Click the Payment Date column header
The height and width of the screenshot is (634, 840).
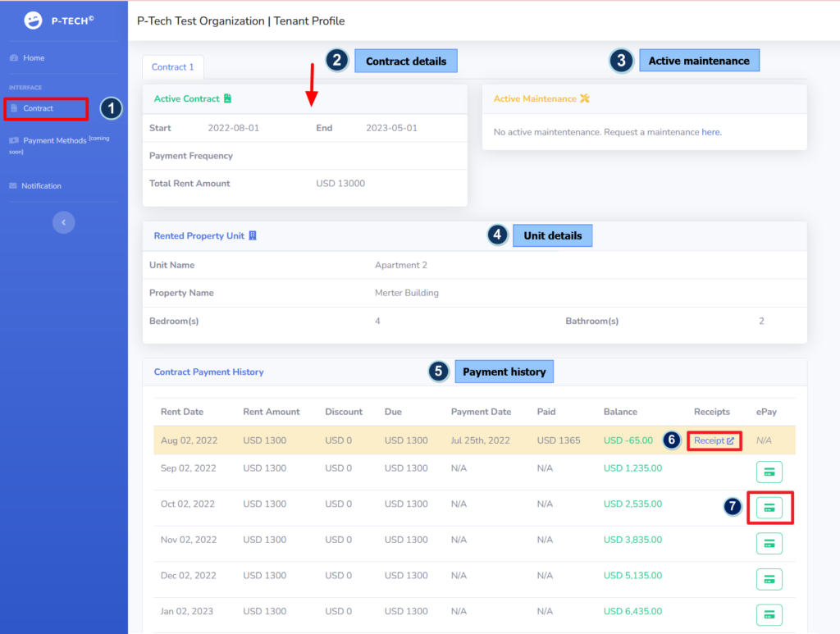481,412
